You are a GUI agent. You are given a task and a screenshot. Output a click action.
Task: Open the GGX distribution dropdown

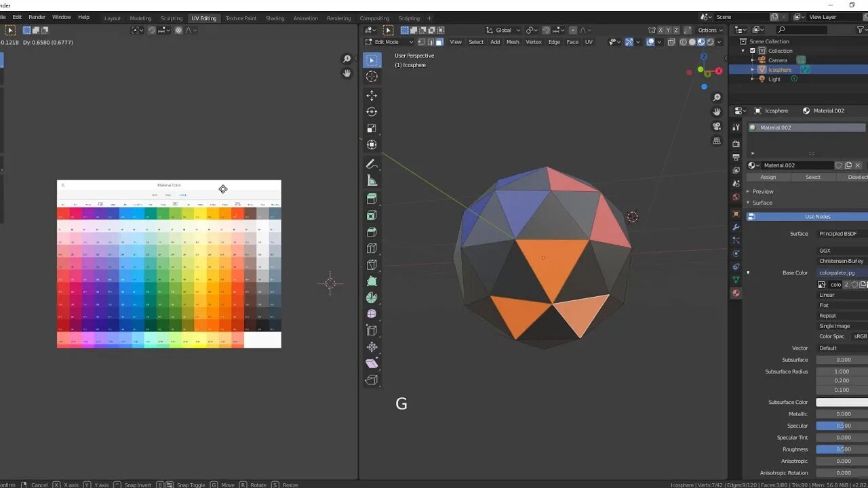pyautogui.click(x=841, y=251)
